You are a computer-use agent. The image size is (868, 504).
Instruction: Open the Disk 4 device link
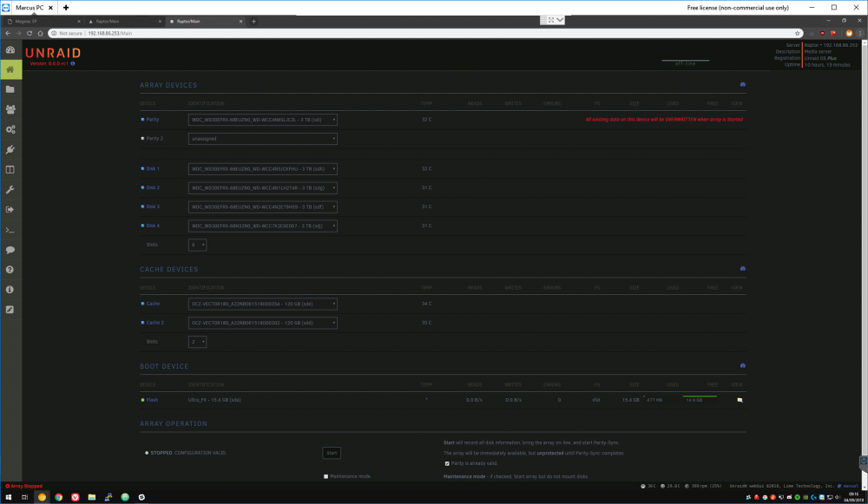pyautogui.click(x=153, y=226)
